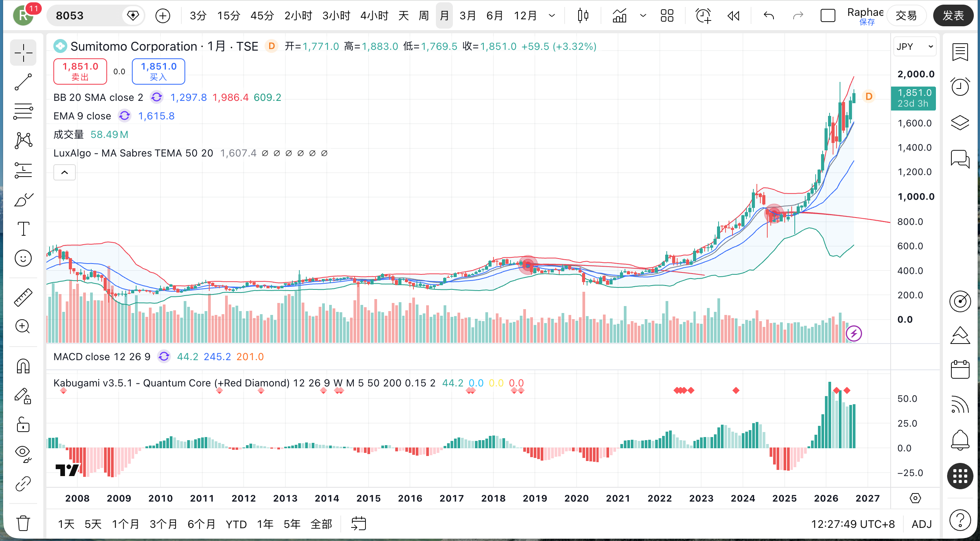The height and width of the screenshot is (541, 980).
Task: Select the 3分 interval
Action: 198,16
